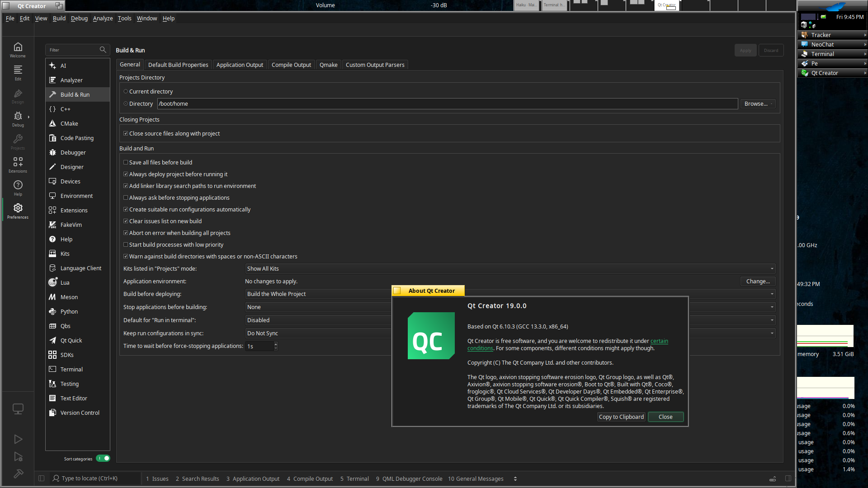Open the certain conditions license link
Screen dimensions: 868x488
659,341
